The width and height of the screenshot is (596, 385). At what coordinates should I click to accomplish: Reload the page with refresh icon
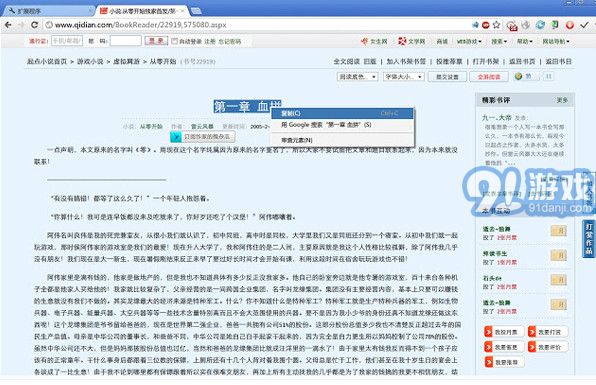35,25
